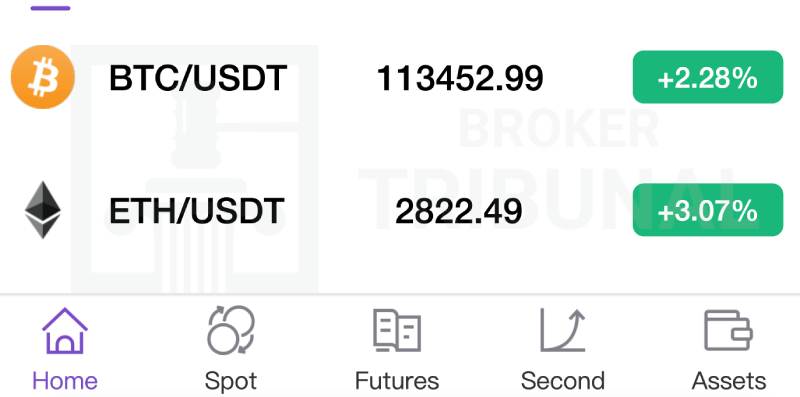Click the +3.07% green change badge
800x397 pixels.
[x=708, y=210]
